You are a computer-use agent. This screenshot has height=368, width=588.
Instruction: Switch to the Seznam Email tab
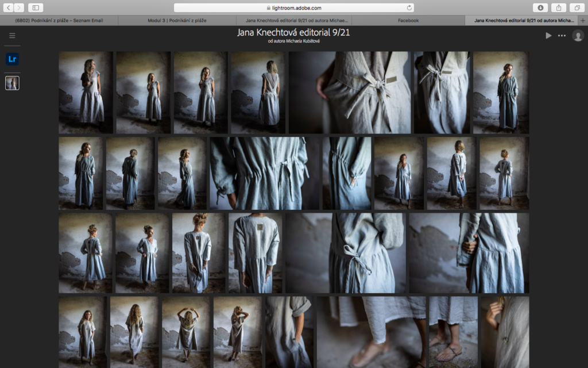59,20
